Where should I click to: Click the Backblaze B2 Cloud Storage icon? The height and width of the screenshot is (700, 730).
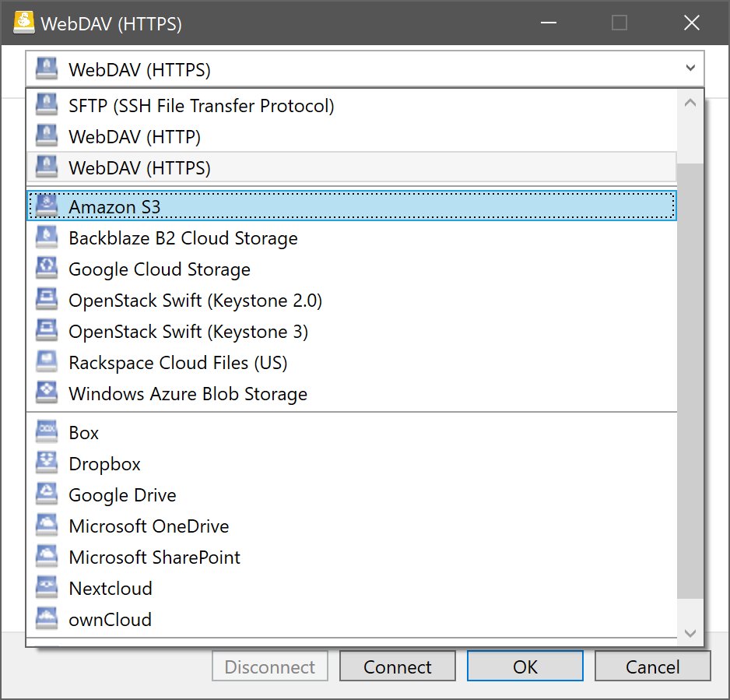pyautogui.click(x=47, y=237)
